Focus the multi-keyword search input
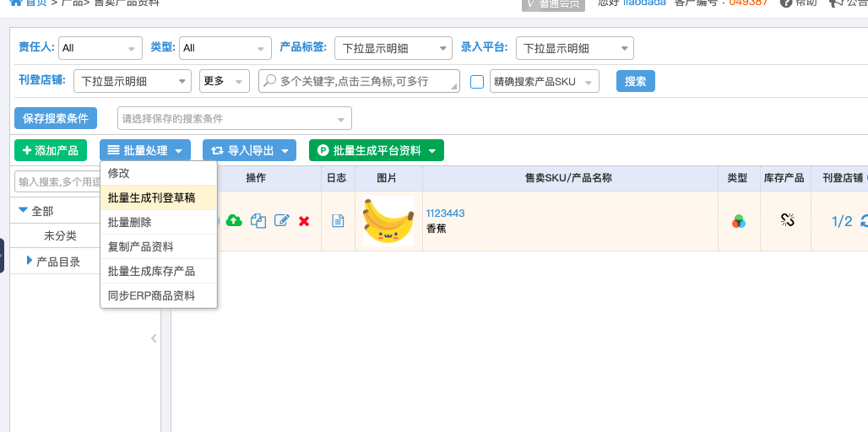The height and width of the screenshot is (432, 868). click(359, 81)
